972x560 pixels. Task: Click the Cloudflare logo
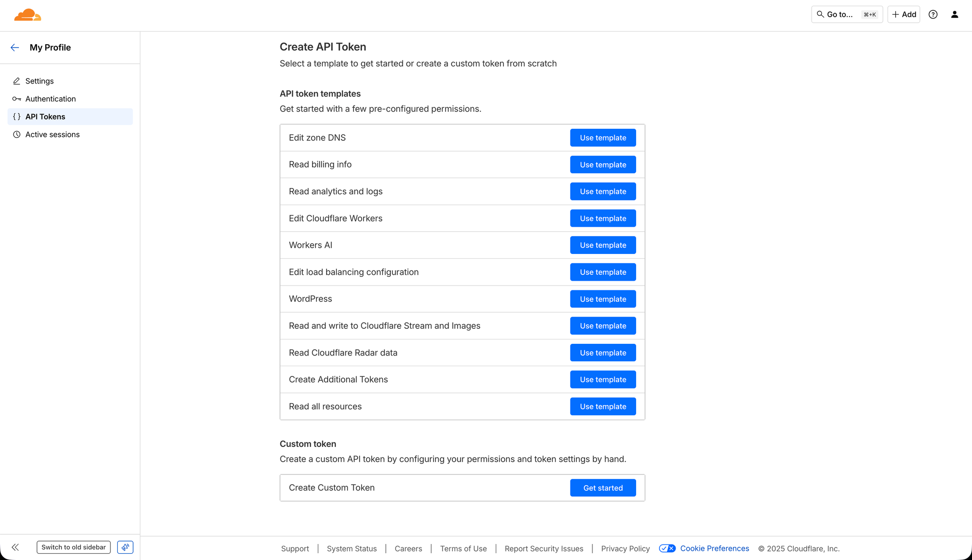pyautogui.click(x=27, y=15)
